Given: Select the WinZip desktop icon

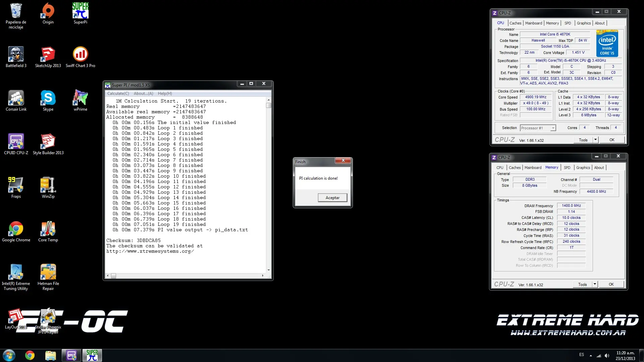Looking at the screenshot, I should click(x=48, y=188).
